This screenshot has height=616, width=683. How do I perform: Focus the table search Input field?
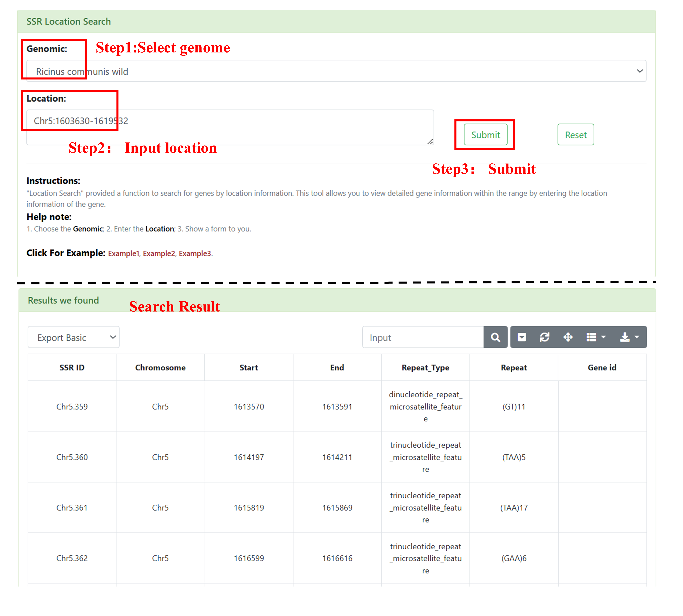click(423, 337)
